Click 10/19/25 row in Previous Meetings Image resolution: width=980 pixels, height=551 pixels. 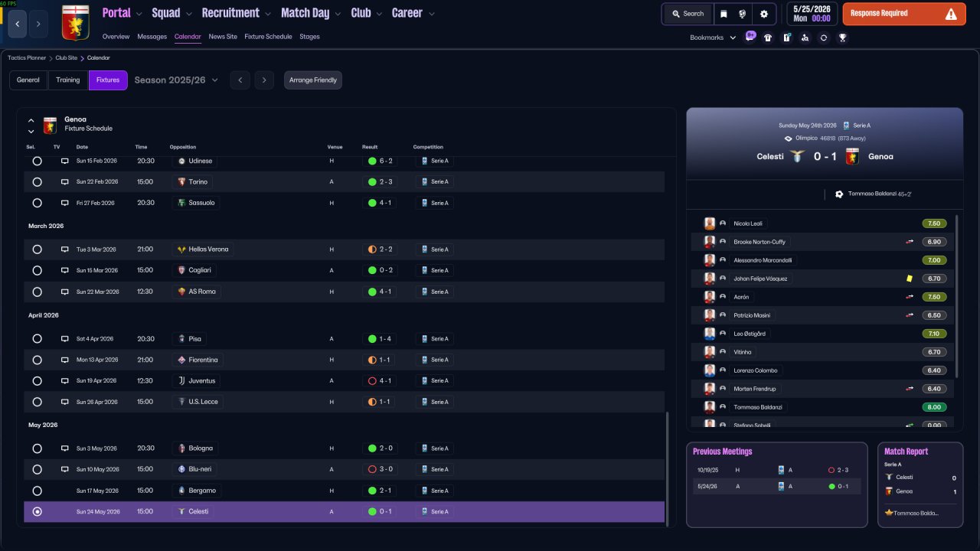click(776, 471)
